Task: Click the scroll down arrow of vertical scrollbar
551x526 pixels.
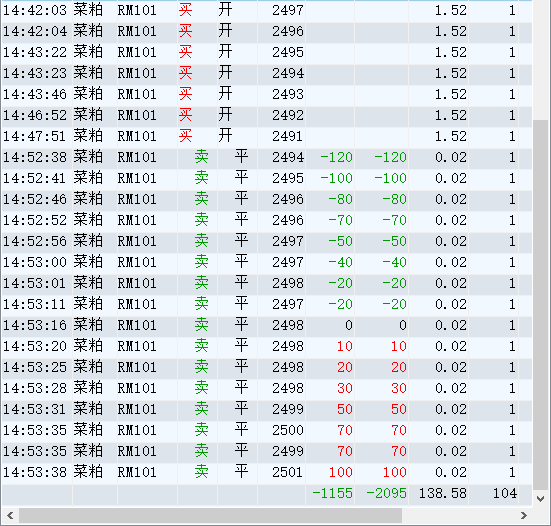Action: [x=541, y=499]
